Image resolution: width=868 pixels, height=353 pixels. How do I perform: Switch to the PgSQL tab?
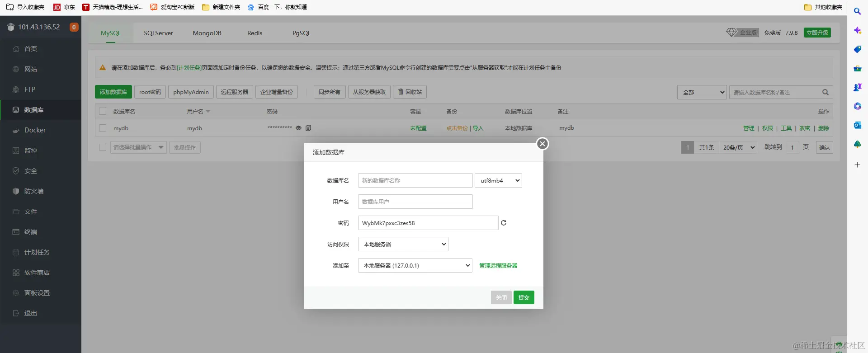[302, 33]
